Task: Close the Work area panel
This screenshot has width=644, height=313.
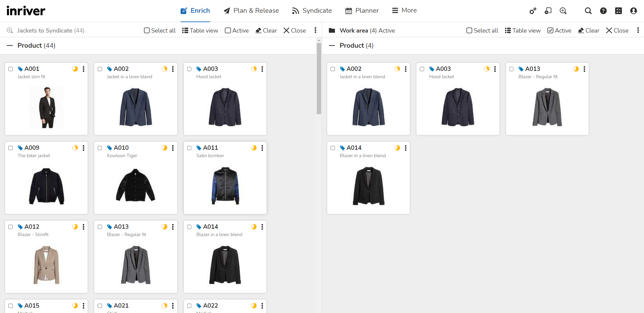Action: (617, 31)
